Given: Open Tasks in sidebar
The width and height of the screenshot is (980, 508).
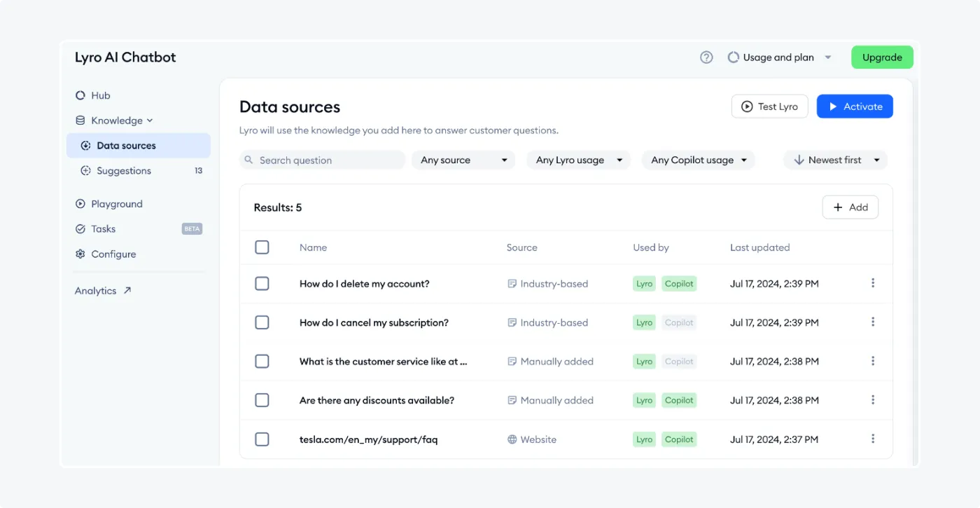Looking at the screenshot, I should point(104,229).
